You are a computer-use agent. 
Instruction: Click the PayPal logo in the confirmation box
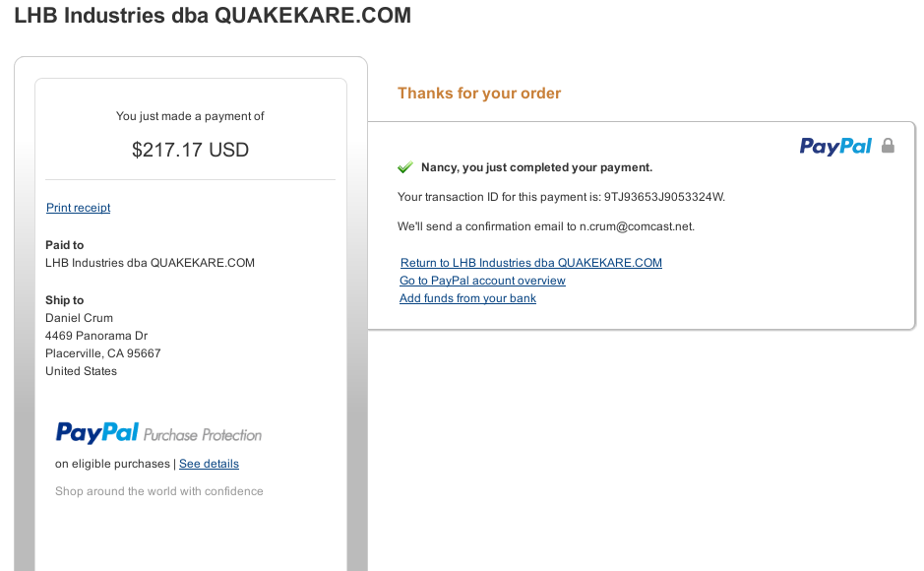pos(835,147)
